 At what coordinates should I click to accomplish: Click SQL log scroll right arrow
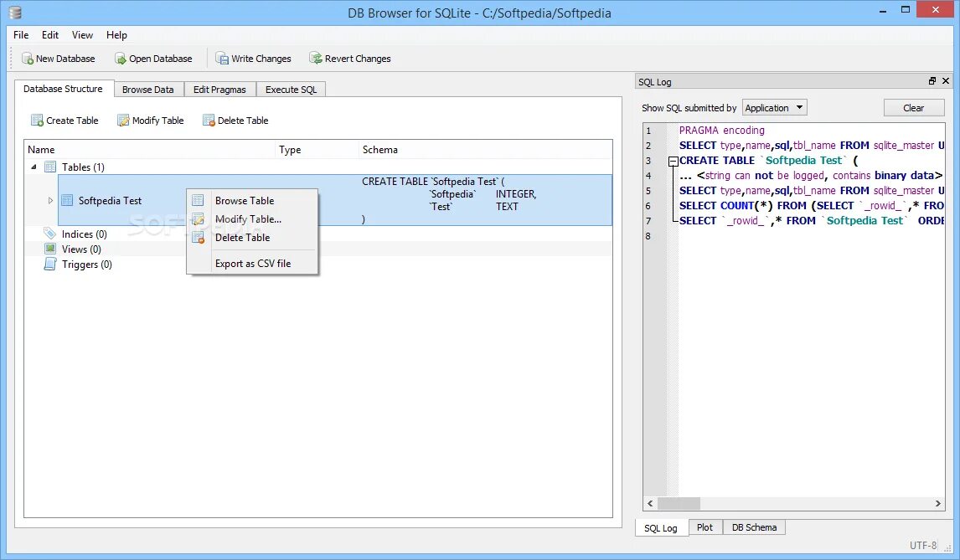pyautogui.click(x=937, y=503)
